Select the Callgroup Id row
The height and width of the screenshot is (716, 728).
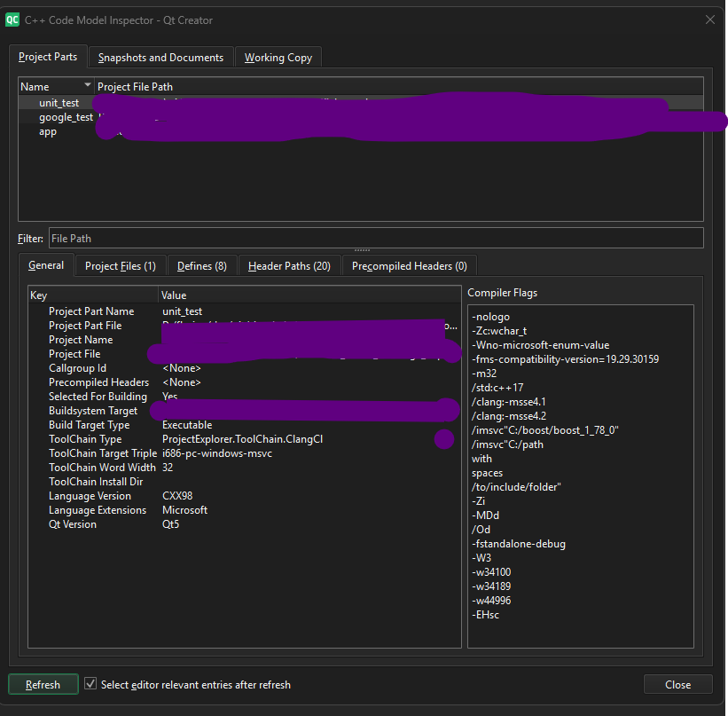tap(245, 368)
